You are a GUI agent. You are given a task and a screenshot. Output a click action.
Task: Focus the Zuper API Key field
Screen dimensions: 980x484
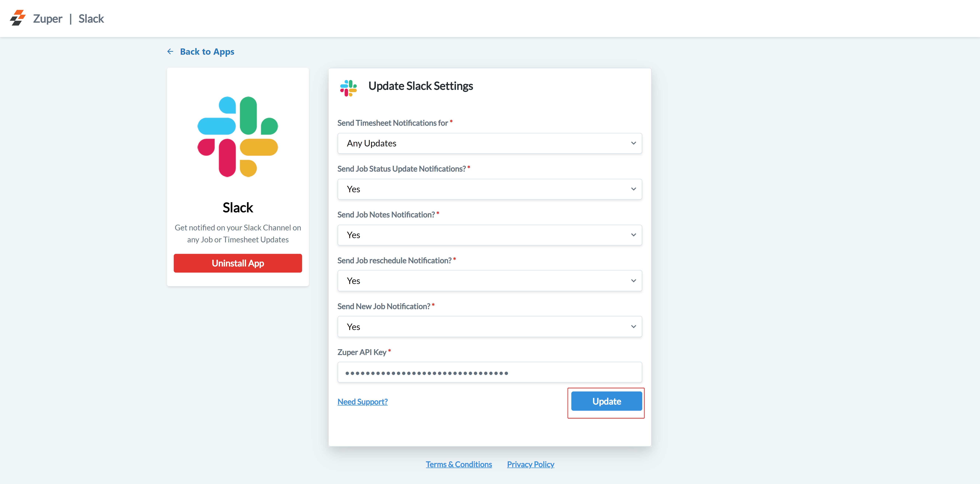coord(489,373)
